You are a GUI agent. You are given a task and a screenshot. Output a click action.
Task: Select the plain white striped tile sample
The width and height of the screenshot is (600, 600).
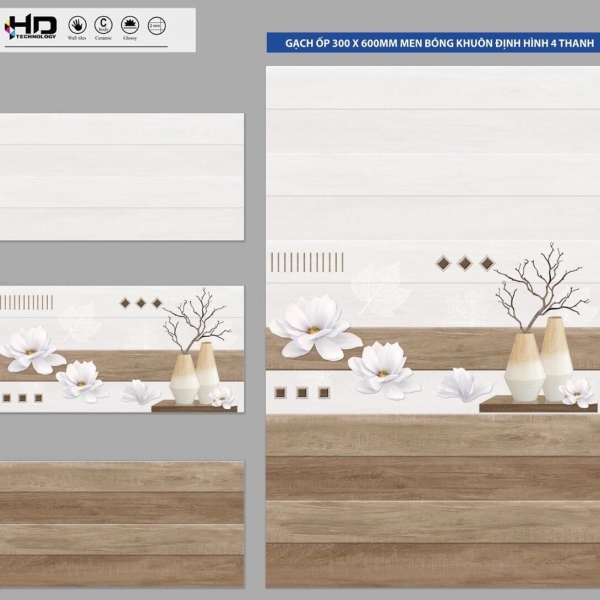pos(122,177)
